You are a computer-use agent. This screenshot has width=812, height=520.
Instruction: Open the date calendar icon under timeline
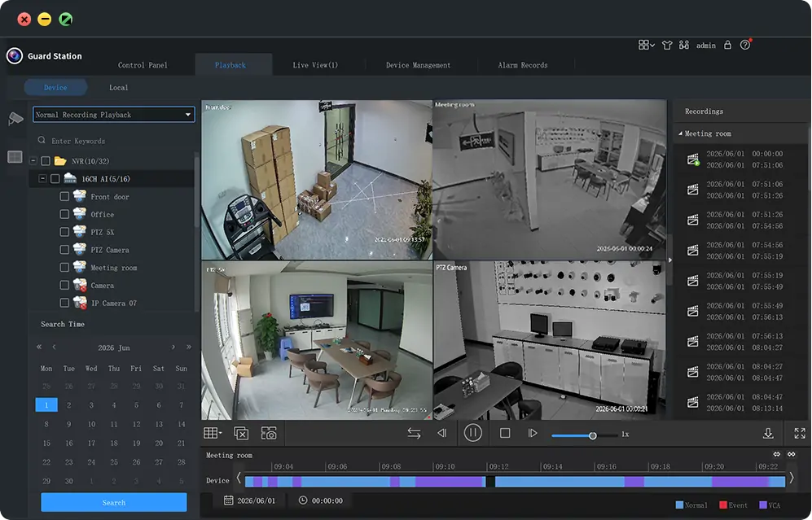tap(228, 500)
